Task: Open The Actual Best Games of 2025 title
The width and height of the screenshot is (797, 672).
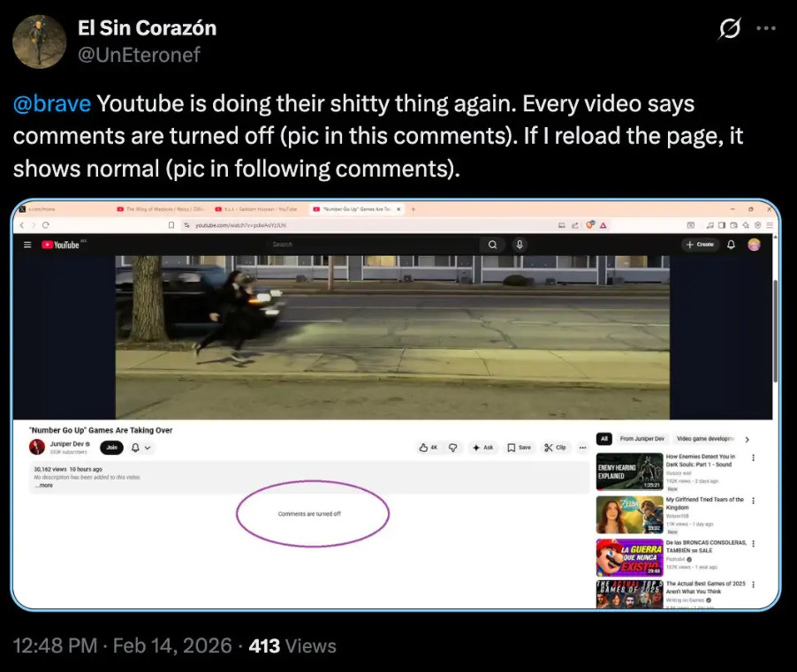Action: click(705, 588)
